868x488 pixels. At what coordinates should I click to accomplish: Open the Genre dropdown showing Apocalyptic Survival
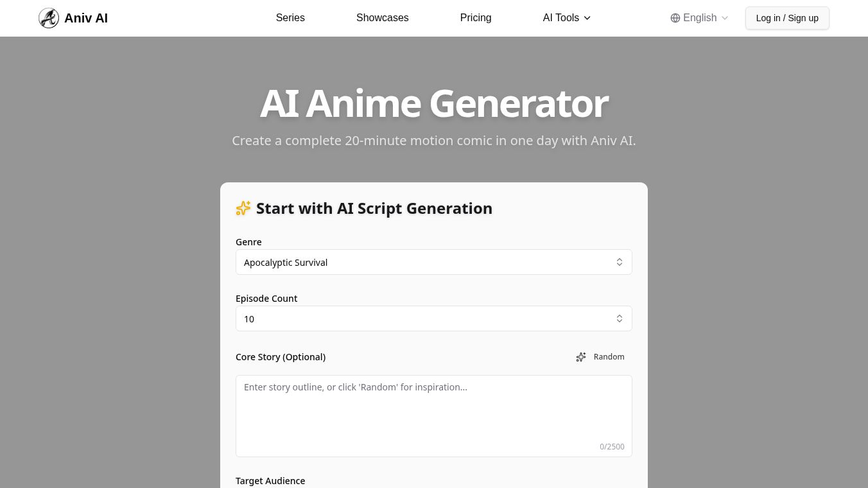pos(434,262)
